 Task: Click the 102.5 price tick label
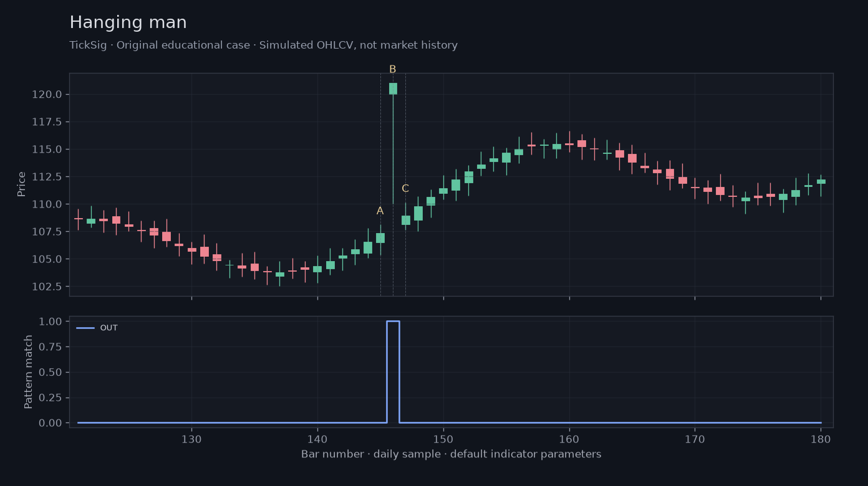(47, 287)
